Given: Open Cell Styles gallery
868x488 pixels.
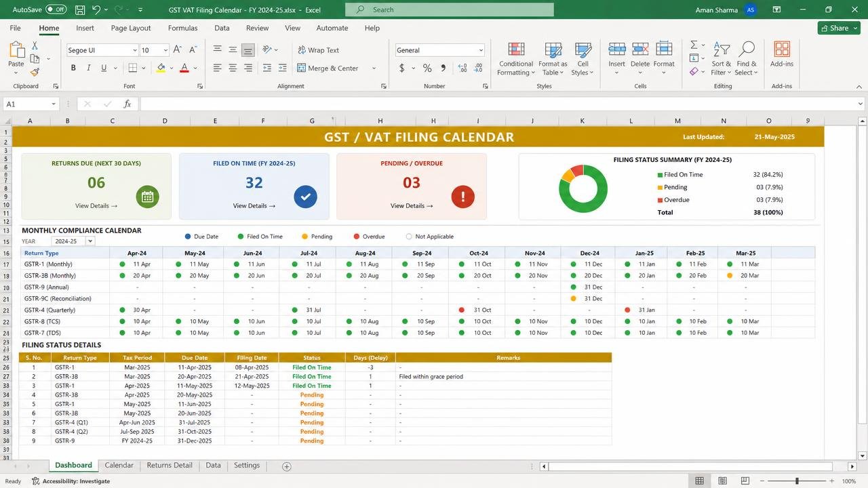Looking at the screenshot, I should point(583,59).
